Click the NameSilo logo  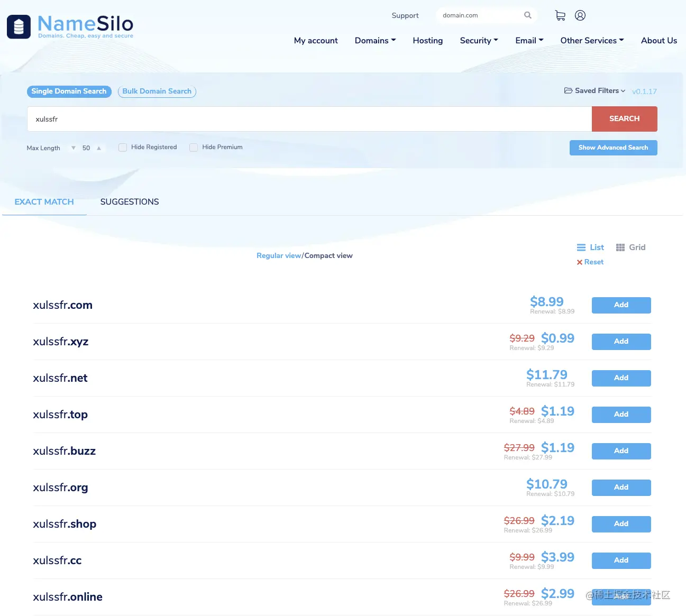point(70,26)
